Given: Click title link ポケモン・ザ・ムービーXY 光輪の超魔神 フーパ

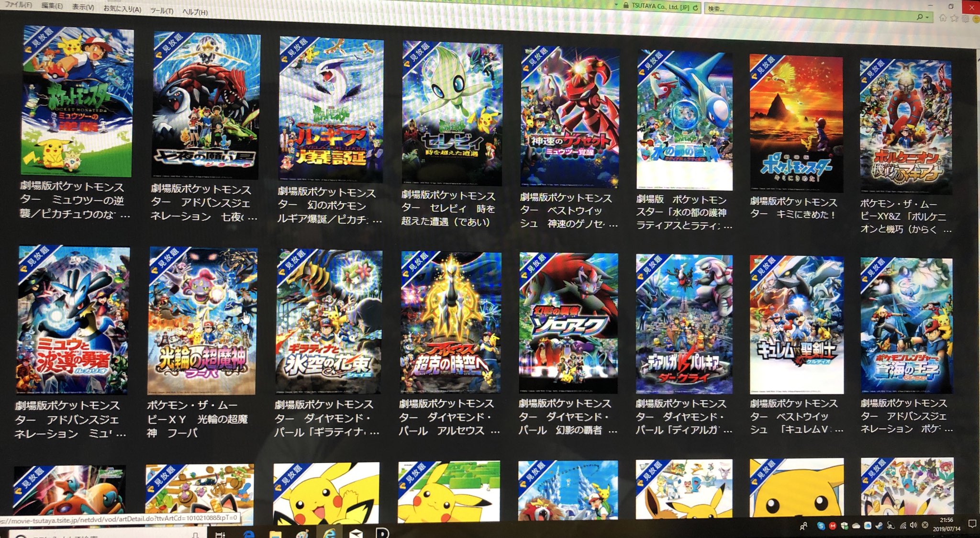Looking at the screenshot, I should pos(197,419).
